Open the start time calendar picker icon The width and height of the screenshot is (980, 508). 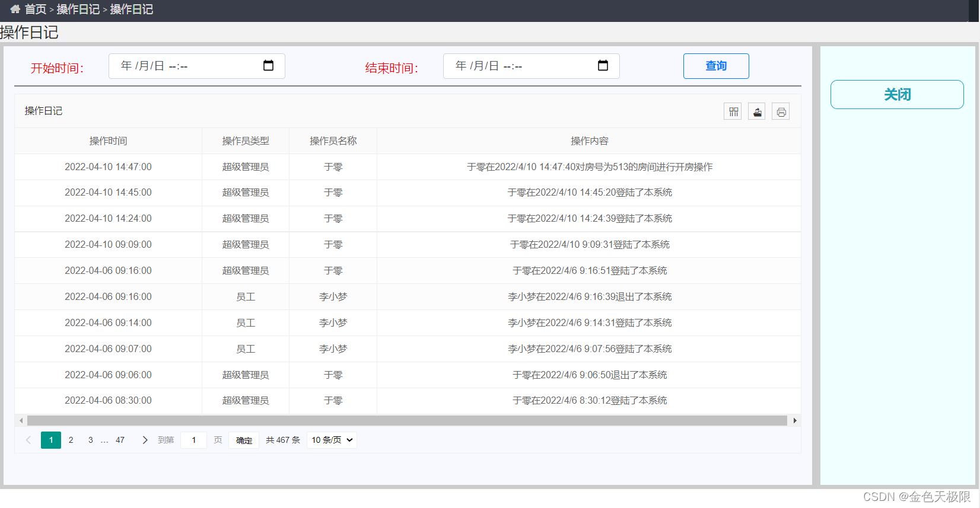(x=268, y=65)
